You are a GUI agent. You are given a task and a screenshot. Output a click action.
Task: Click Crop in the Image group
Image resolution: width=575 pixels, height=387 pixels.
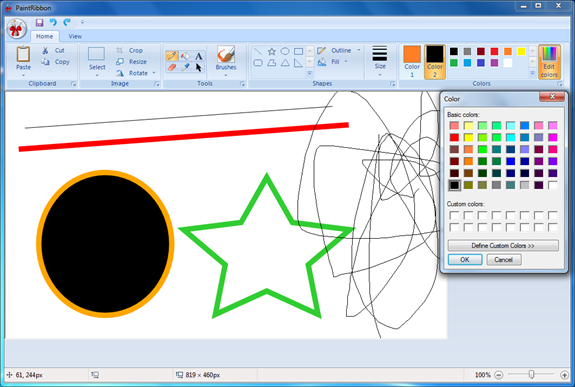[130, 50]
